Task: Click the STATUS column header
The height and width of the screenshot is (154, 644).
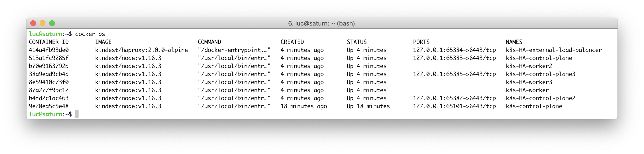Action: (x=357, y=42)
